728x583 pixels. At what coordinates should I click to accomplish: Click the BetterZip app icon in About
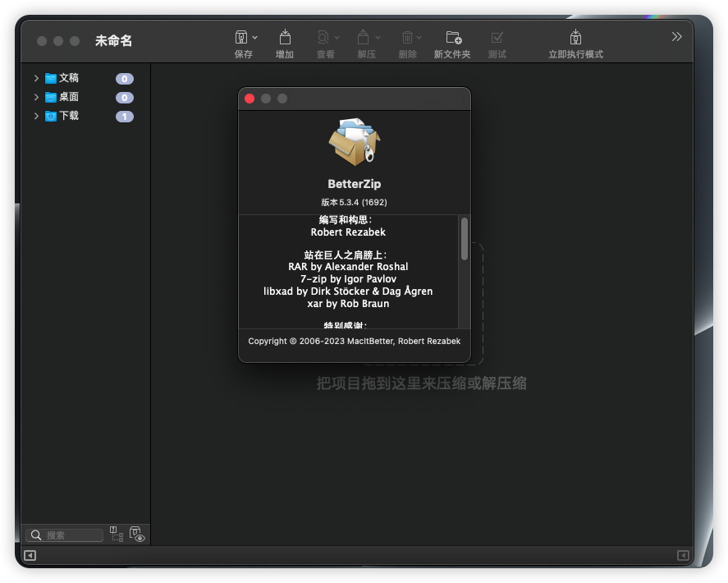pos(355,142)
